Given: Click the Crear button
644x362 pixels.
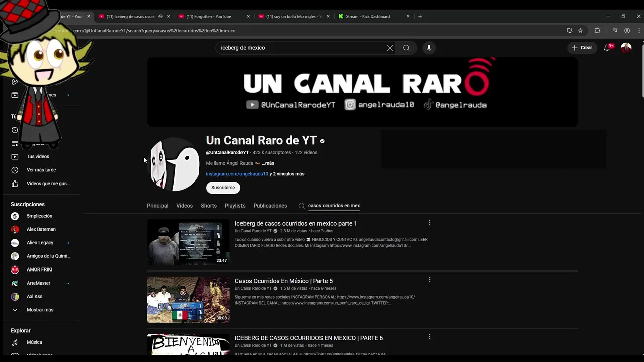Looking at the screenshot, I should [582, 48].
